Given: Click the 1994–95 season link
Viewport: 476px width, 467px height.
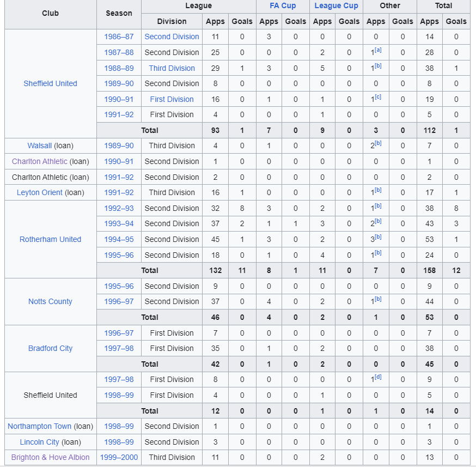Looking at the screenshot, I should (119, 239).
